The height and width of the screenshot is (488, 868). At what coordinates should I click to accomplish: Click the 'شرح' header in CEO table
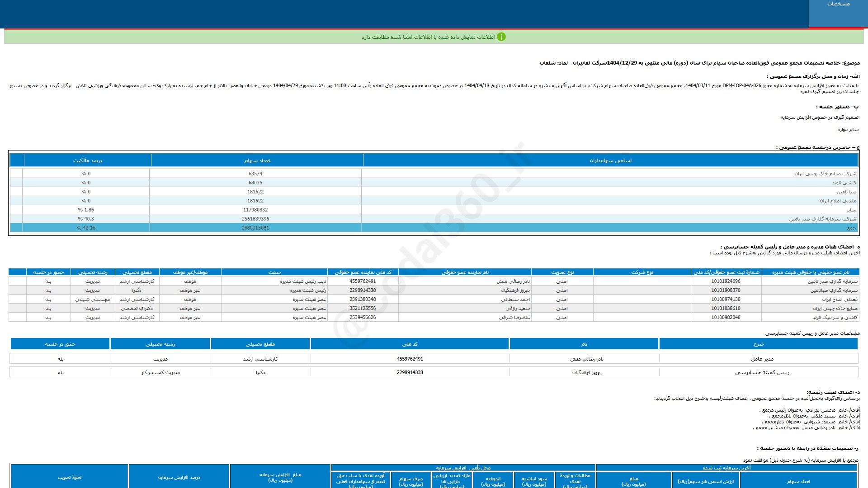(x=759, y=344)
